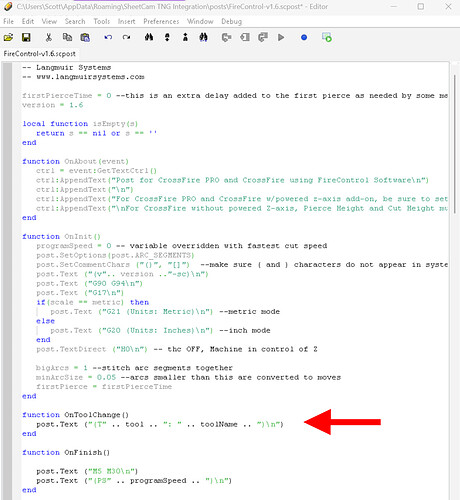This screenshot has width=460, height=500.
Task: Click the 'ctrl = event:GetTextCtrl()' line
Action: click(96, 171)
